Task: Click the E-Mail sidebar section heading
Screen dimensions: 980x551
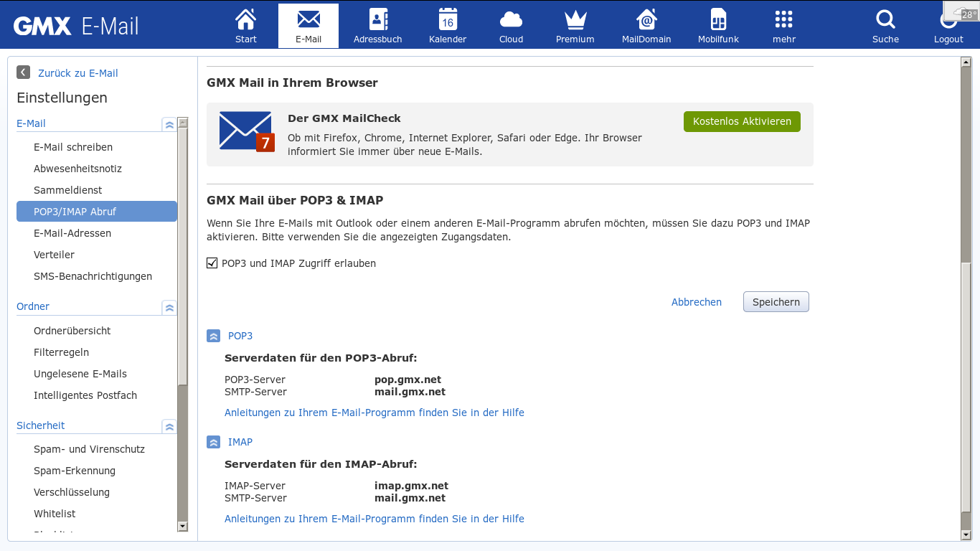Action: pos(31,123)
